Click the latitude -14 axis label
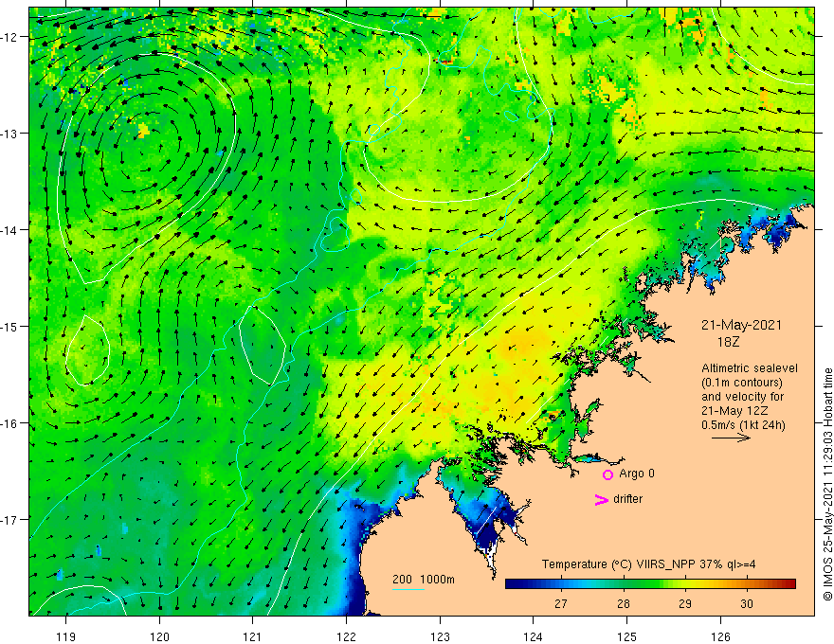The height and width of the screenshot is (644, 834). pyautogui.click(x=9, y=230)
